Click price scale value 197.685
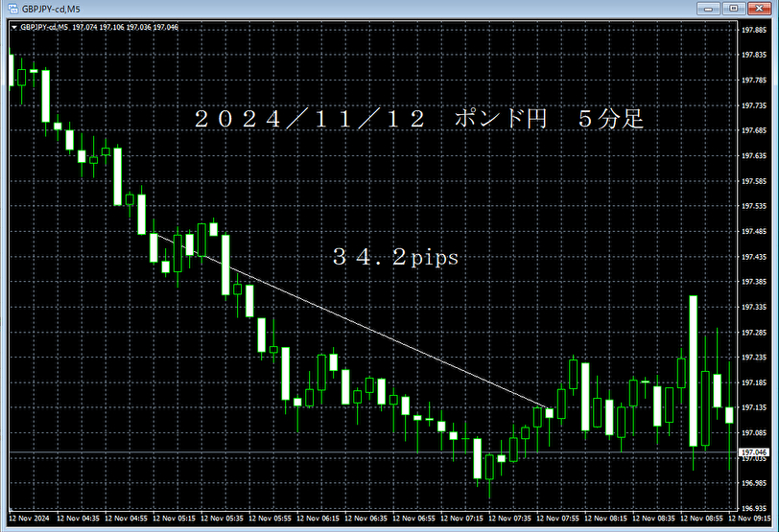 point(754,130)
